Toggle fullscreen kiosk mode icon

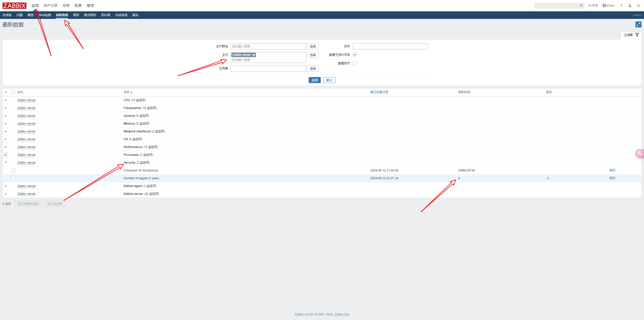tap(638, 24)
